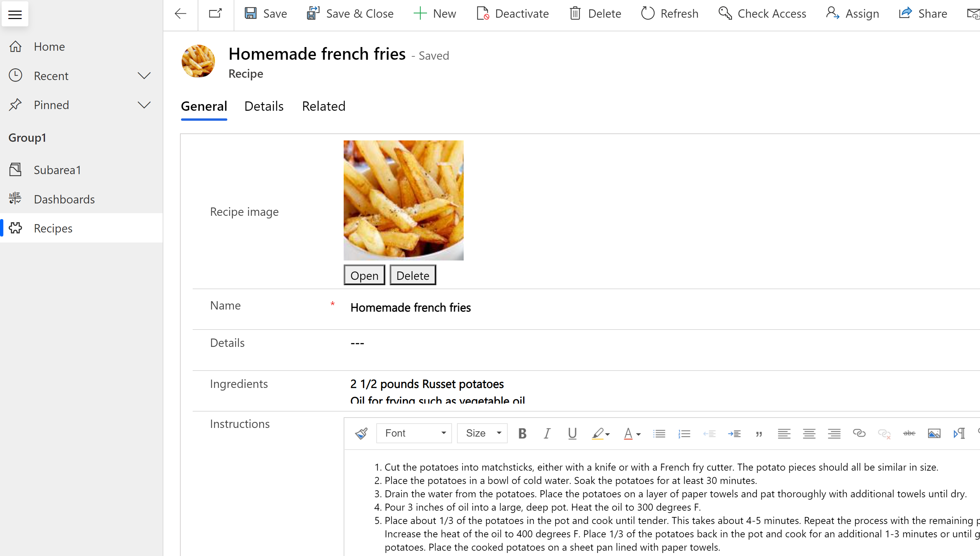The height and width of the screenshot is (556, 980).
Task: Click the Italic formatting icon
Action: pos(547,433)
